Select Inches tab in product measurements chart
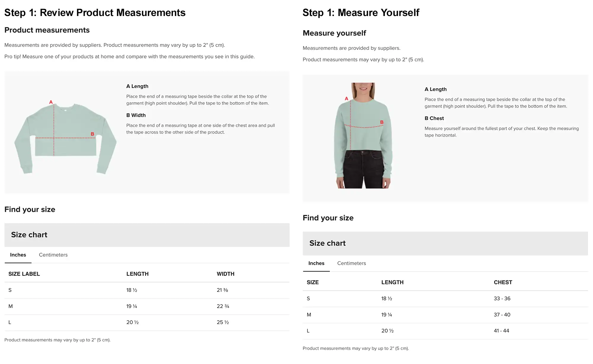 pos(18,255)
